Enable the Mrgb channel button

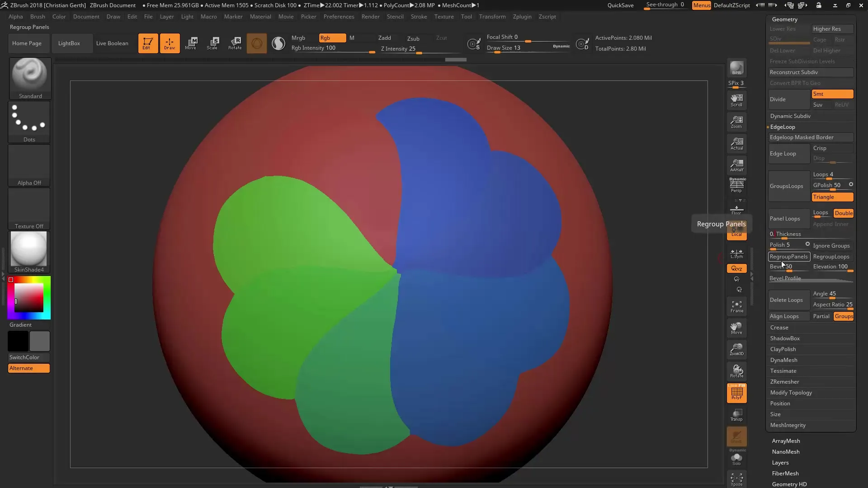pyautogui.click(x=303, y=38)
